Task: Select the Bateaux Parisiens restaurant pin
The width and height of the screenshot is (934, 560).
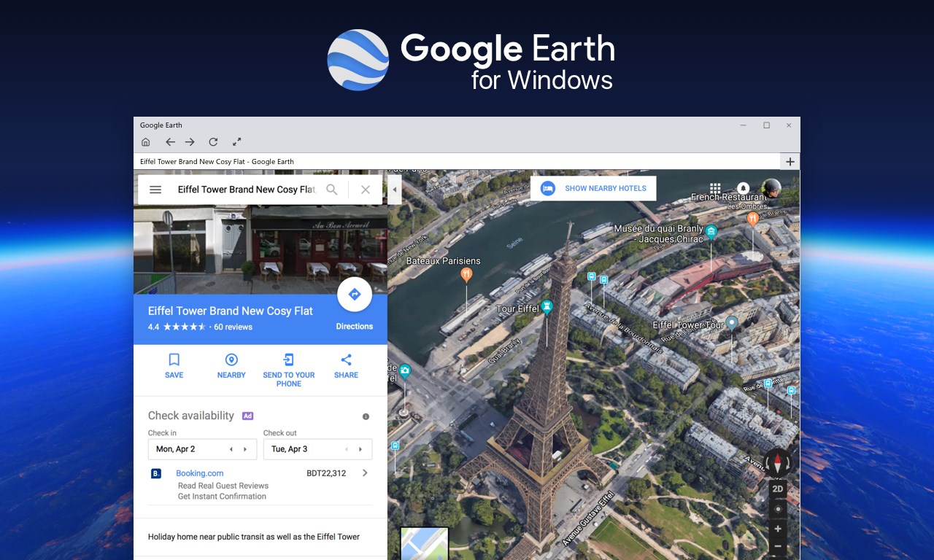Action: (467, 275)
